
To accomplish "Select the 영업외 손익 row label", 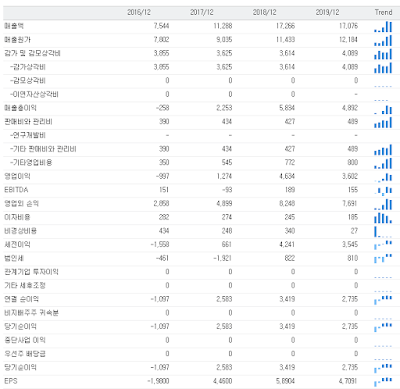I will point(22,204).
